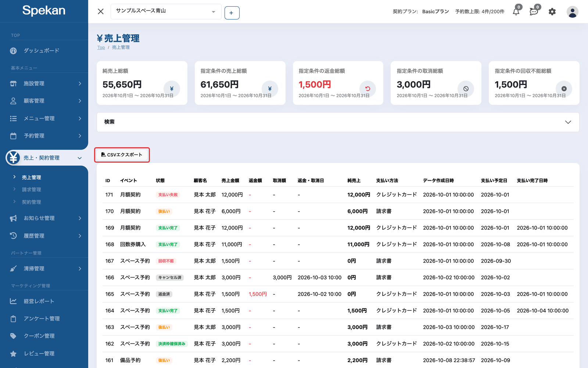Viewport: 588px width, 368px height.
Task: Follow the Top breadcrumb link
Action: point(101,47)
